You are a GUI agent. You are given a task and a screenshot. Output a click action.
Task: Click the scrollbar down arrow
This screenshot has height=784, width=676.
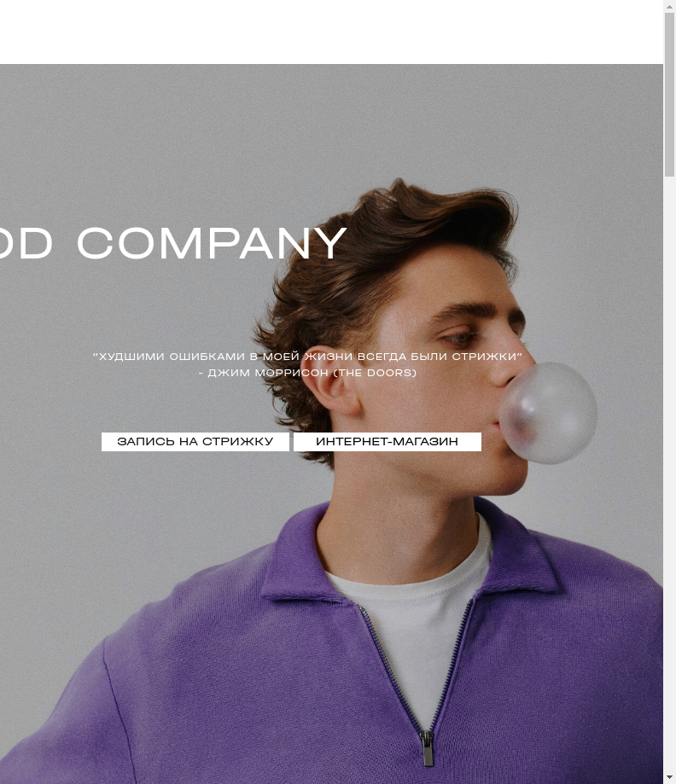[x=669, y=778]
